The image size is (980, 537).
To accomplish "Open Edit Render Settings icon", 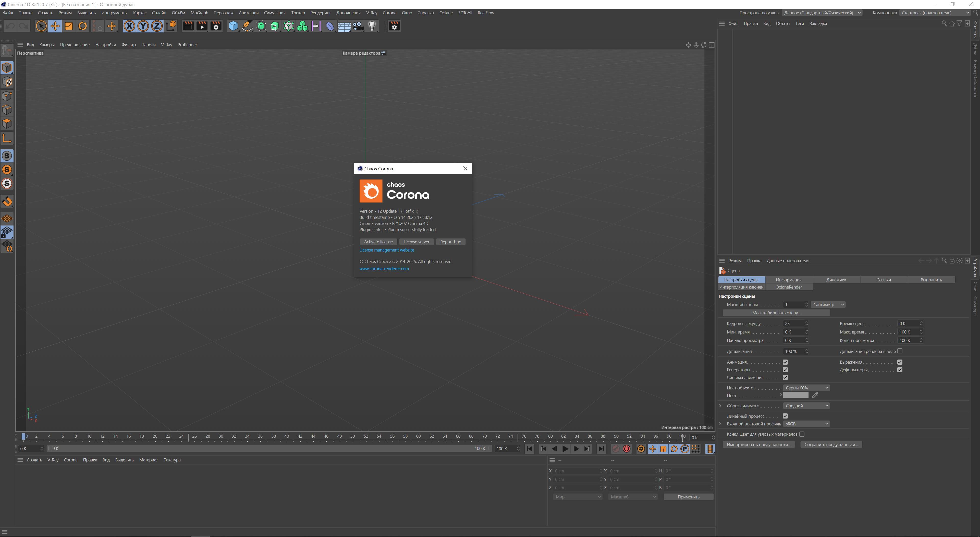I will click(x=216, y=26).
